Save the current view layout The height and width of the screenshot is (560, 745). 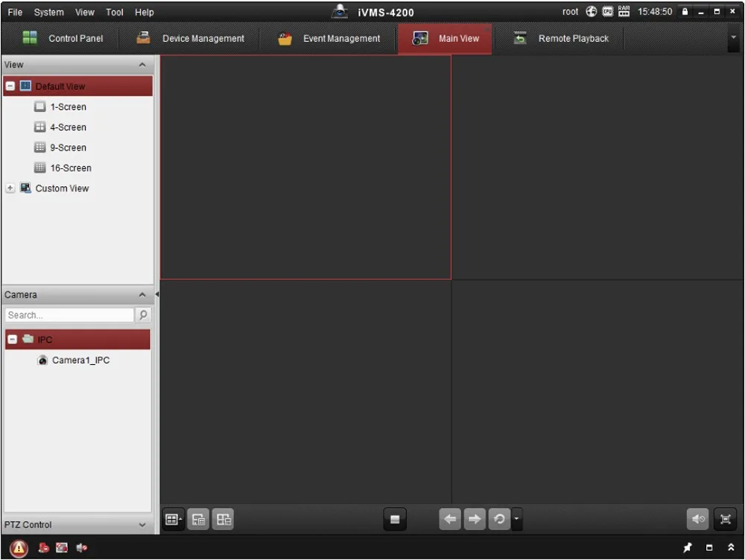click(x=198, y=519)
